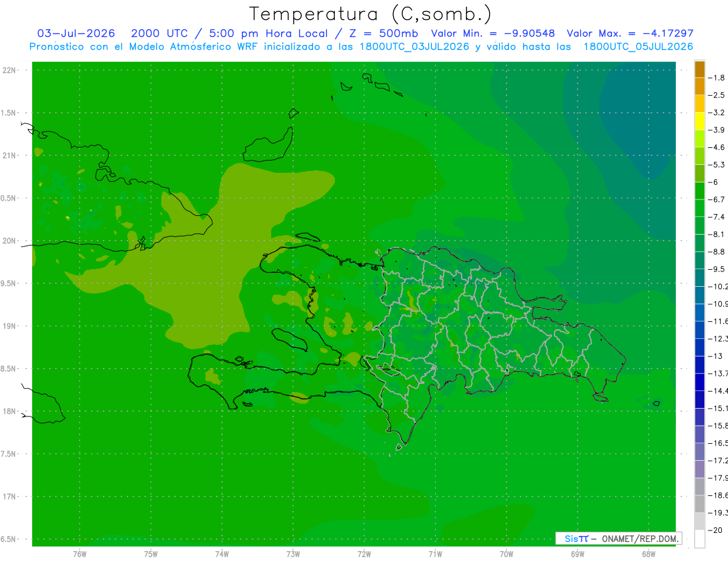Click the '73W' longitude label
Viewport: 728px width, 562px height.
293,554
